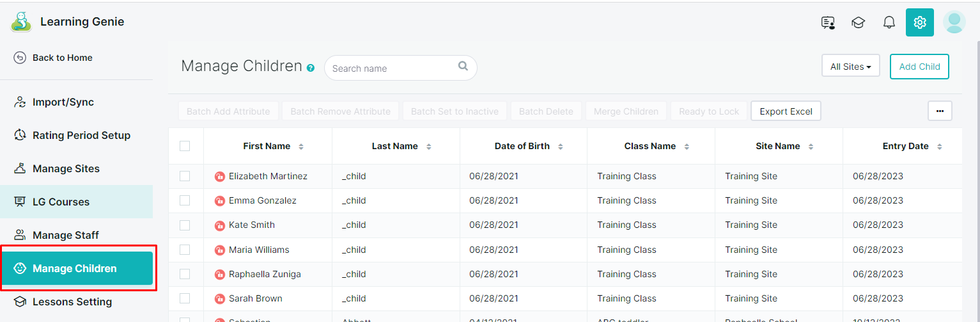This screenshot has width=980, height=322.
Task: Select the checkbox for Kate Smith
Action: (x=185, y=225)
